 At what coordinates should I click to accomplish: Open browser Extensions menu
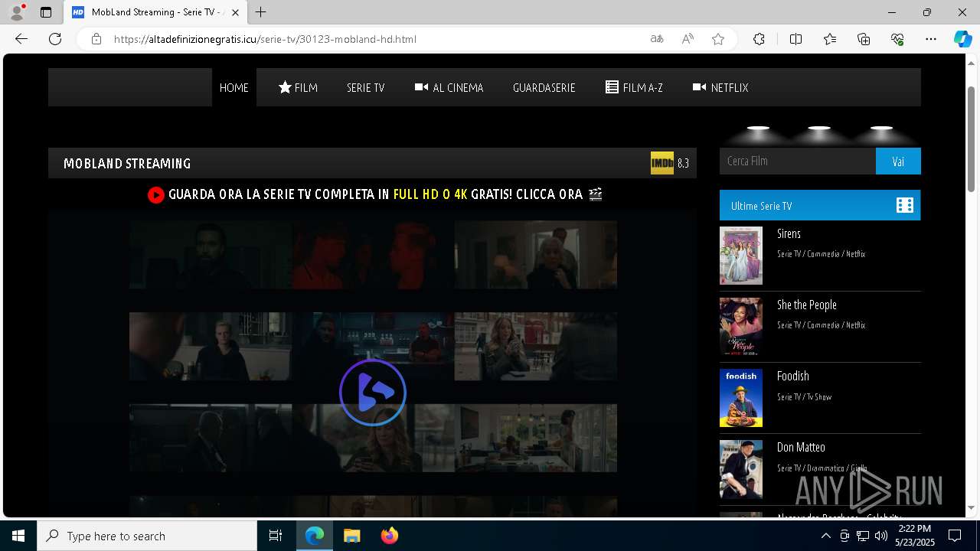(x=759, y=39)
